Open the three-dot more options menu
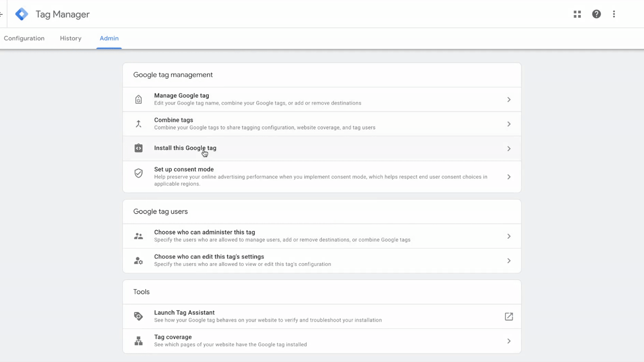 point(614,14)
